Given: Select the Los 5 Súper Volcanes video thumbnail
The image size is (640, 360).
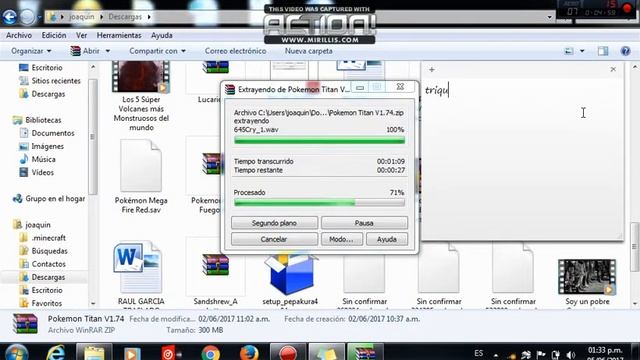Looking at the screenshot, I should (141, 77).
